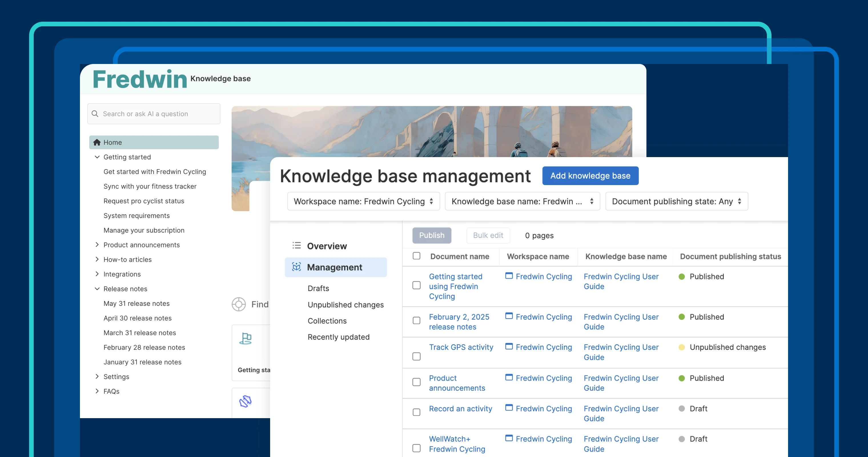Click the flag icon on Getting started card
868x457 pixels.
[x=246, y=338]
